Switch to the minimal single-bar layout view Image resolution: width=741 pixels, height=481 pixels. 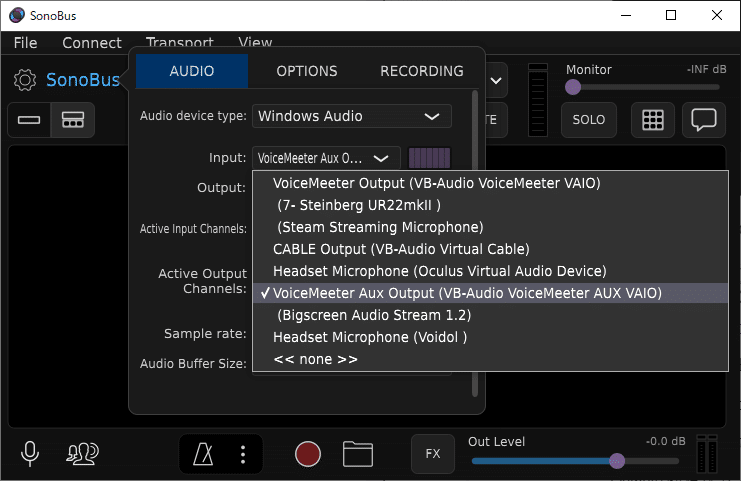[29, 120]
